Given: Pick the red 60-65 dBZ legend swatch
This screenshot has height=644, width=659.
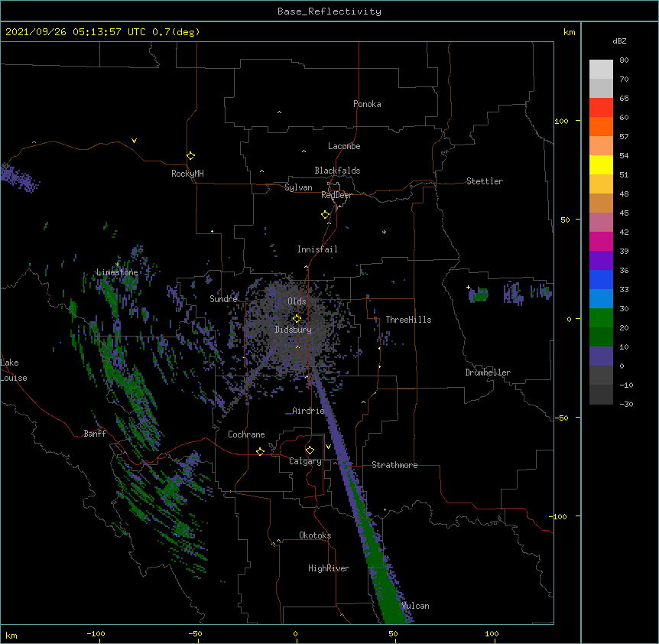Looking at the screenshot, I should (601, 107).
